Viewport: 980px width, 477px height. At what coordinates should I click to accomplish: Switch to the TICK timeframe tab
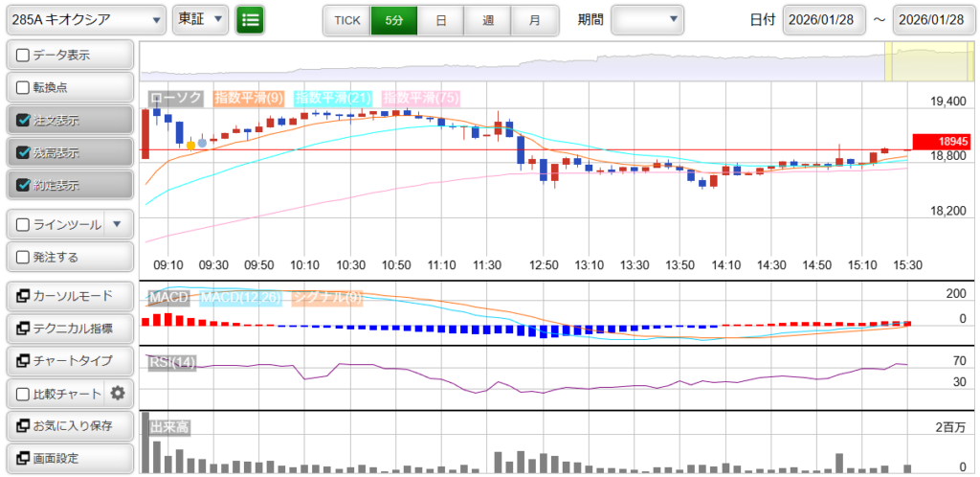coord(346,19)
